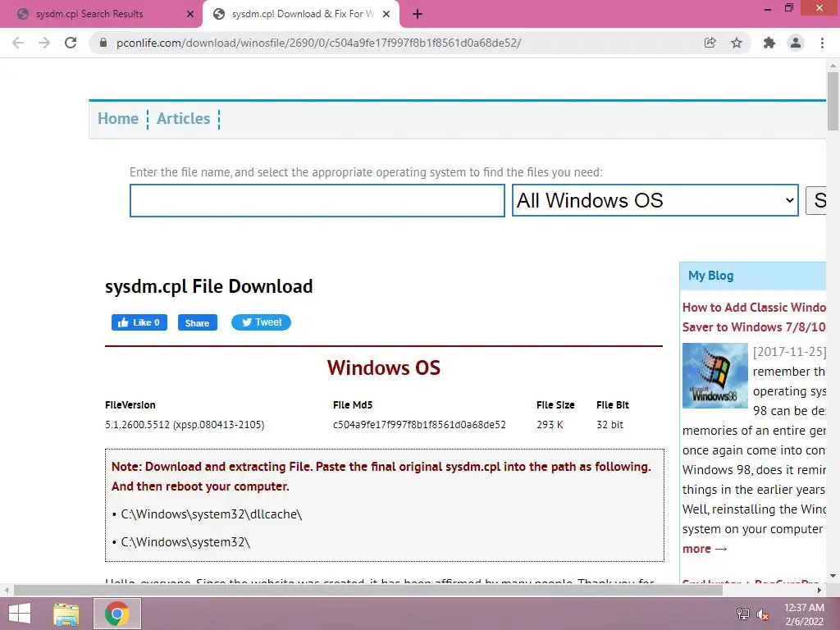The height and width of the screenshot is (630, 840).
Task: Open Chrome's three-dot menu
Action: click(822, 43)
